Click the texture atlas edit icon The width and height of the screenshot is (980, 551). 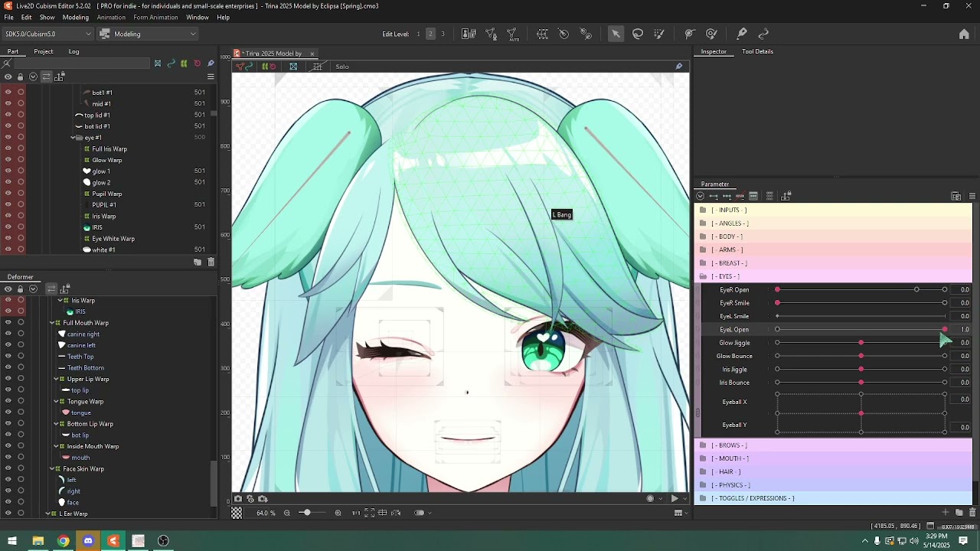point(469,34)
